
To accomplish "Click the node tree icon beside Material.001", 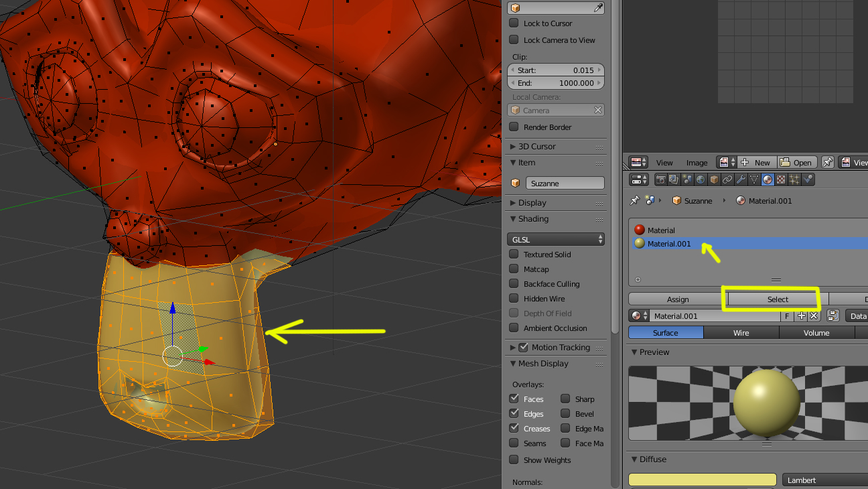I will [x=833, y=316].
